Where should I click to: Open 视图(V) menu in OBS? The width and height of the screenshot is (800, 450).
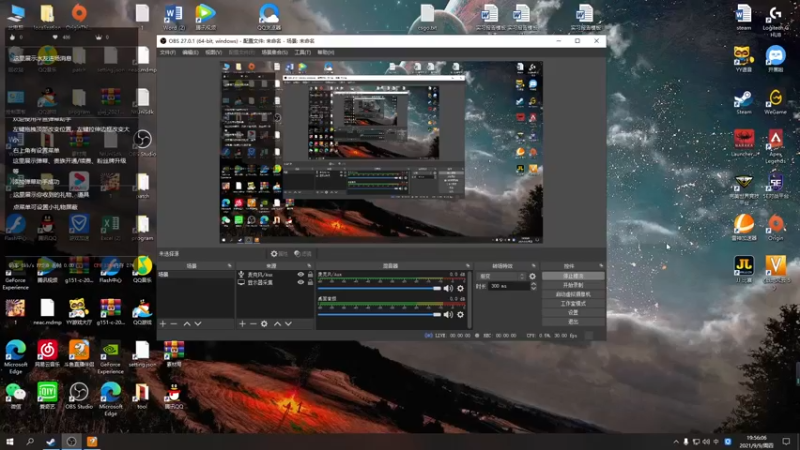click(x=213, y=53)
